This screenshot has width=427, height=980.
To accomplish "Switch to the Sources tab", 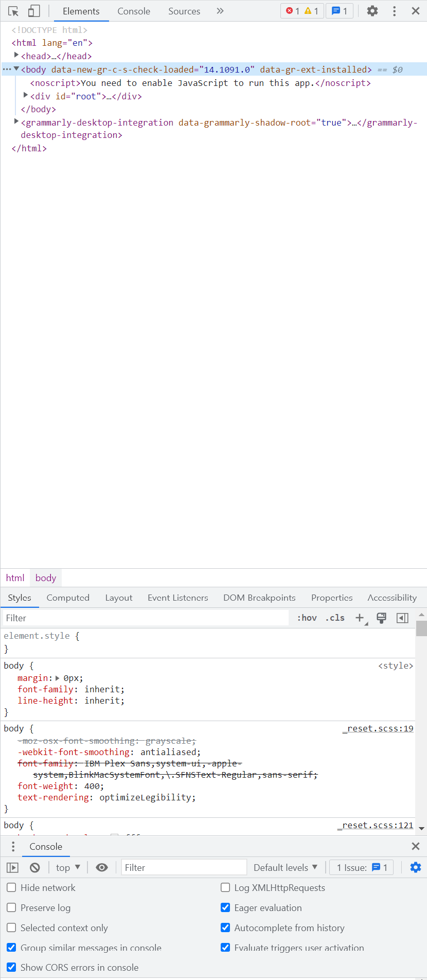I will 184,11.
